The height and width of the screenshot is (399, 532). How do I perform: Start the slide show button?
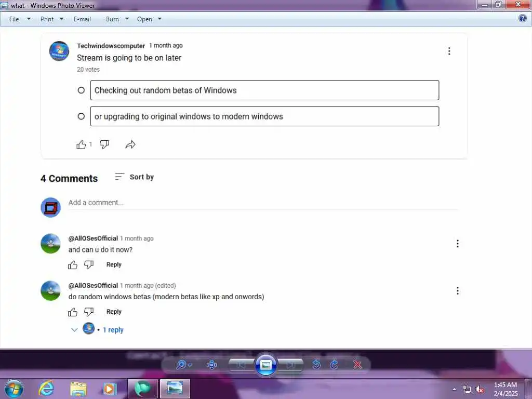point(265,365)
